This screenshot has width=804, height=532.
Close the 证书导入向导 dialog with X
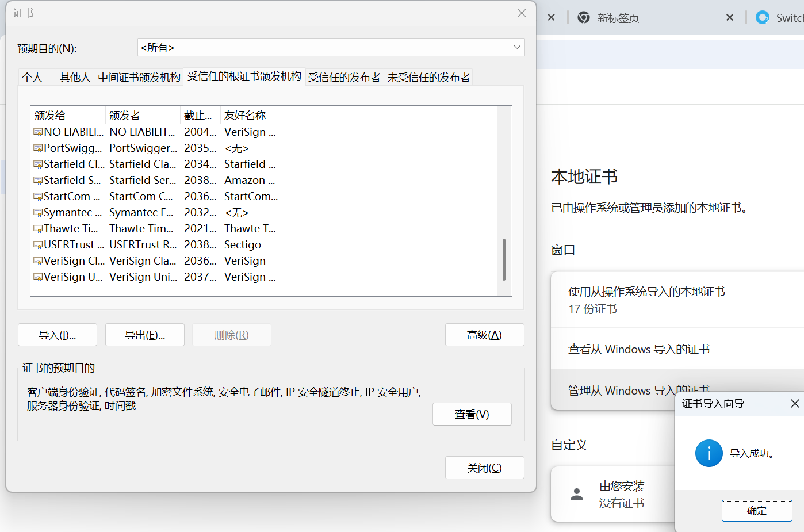795,404
